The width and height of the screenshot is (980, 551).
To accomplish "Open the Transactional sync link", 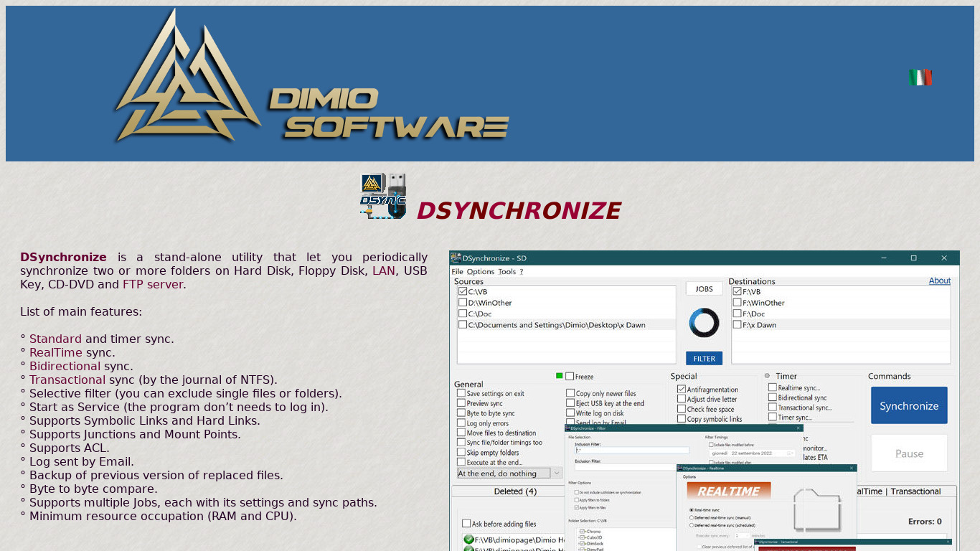I will [67, 380].
